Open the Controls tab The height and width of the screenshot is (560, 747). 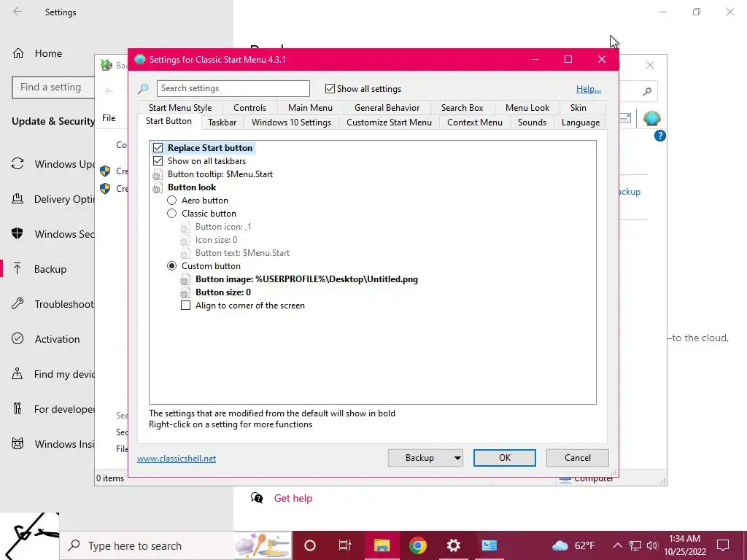(249, 108)
